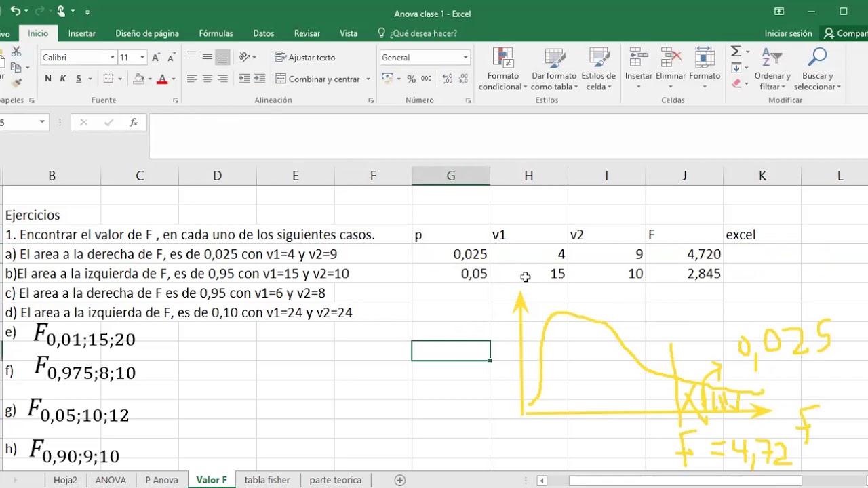Align text right
This screenshot has height=488, width=868.
coord(222,79)
